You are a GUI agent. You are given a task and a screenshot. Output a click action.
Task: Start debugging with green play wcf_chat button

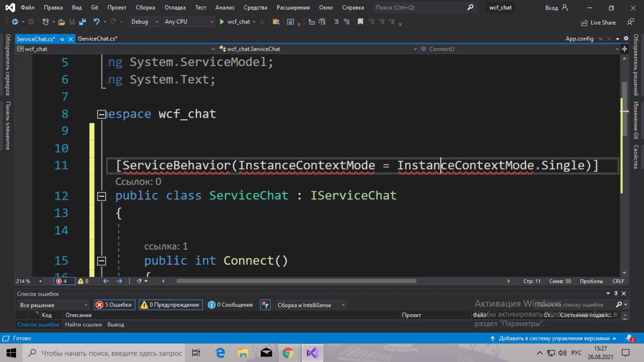click(235, 22)
